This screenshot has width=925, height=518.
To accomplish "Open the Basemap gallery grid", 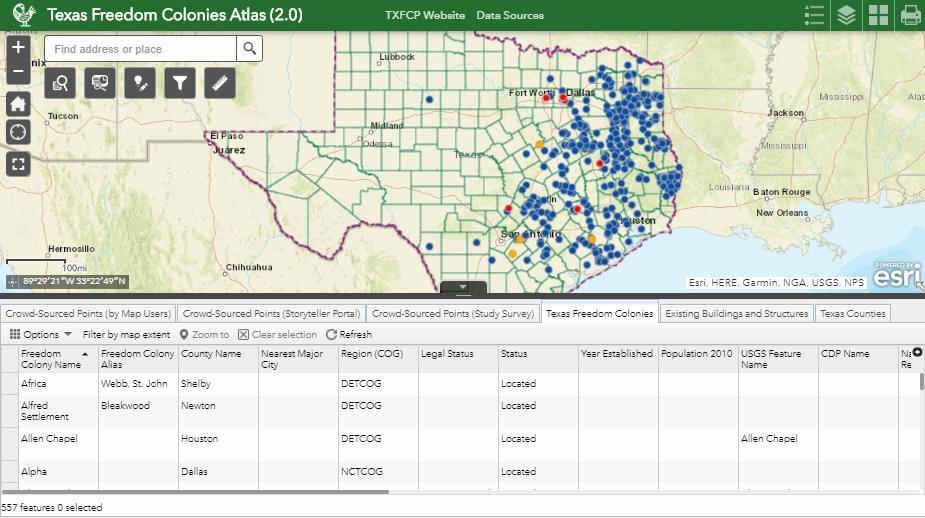I will [878, 15].
